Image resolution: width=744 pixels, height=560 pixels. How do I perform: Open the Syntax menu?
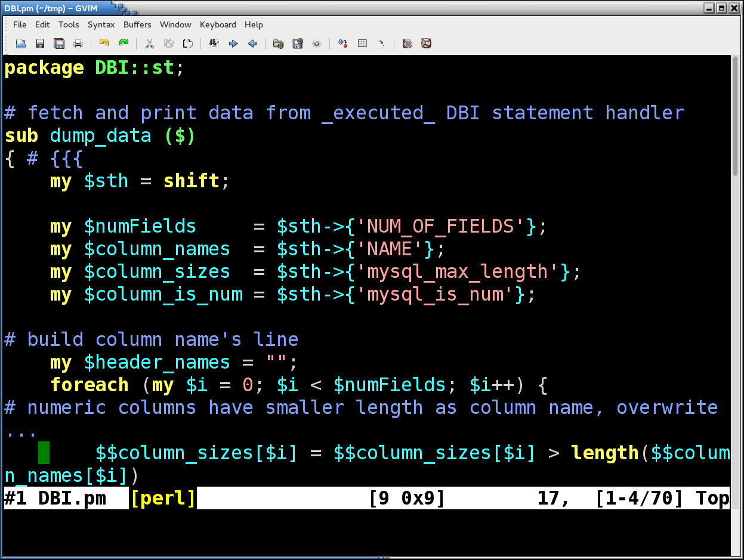[101, 24]
